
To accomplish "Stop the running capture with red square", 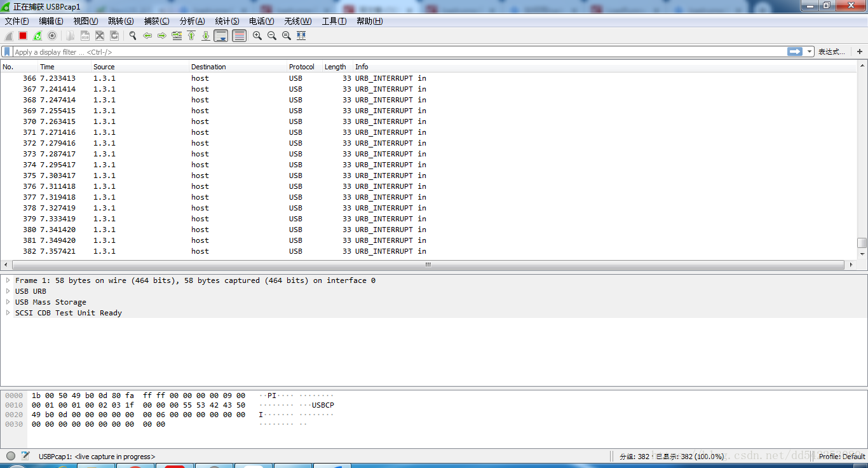I will (x=23, y=36).
